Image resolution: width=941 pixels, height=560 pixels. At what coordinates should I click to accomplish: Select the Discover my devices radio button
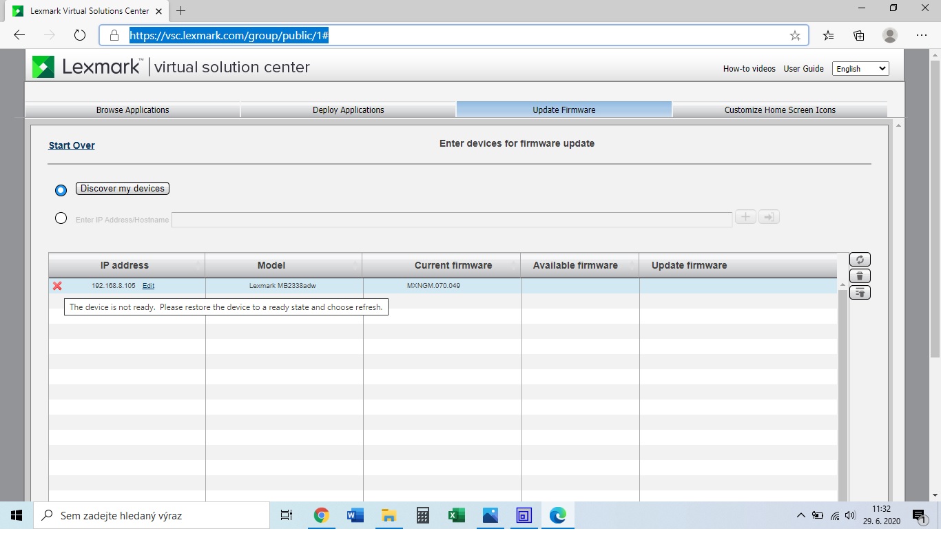click(61, 189)
